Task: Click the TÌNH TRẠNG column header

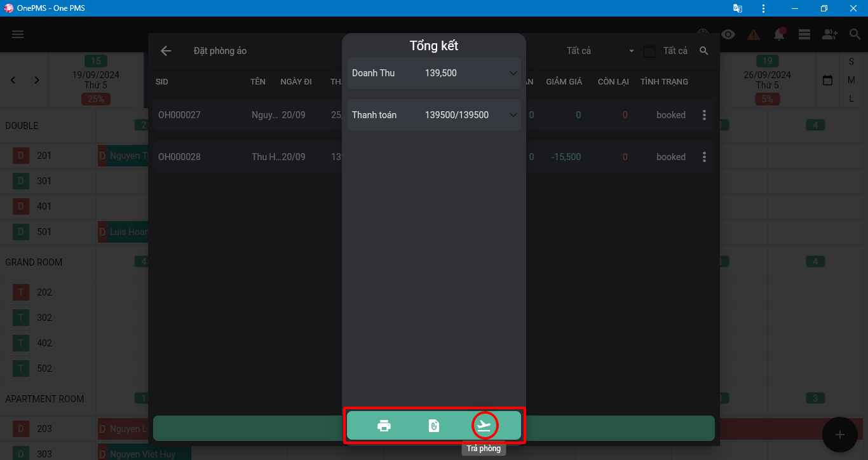Action: tap(664, 82)
